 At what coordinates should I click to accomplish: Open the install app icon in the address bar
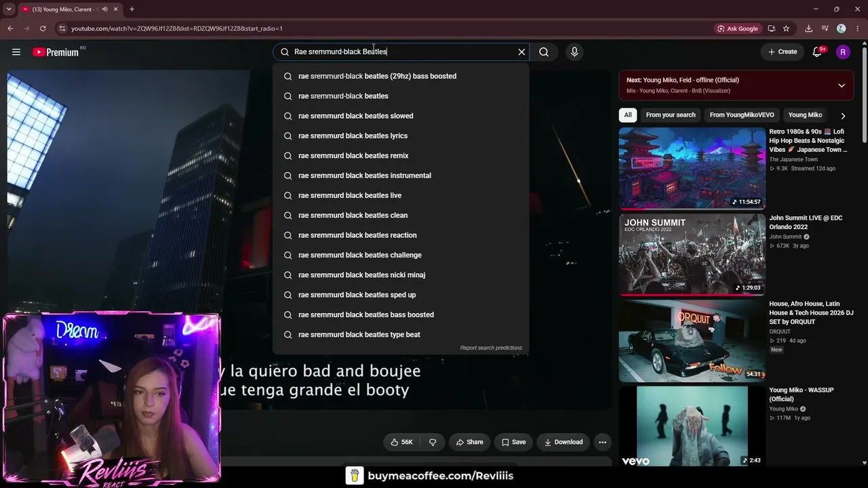[772, 28]
